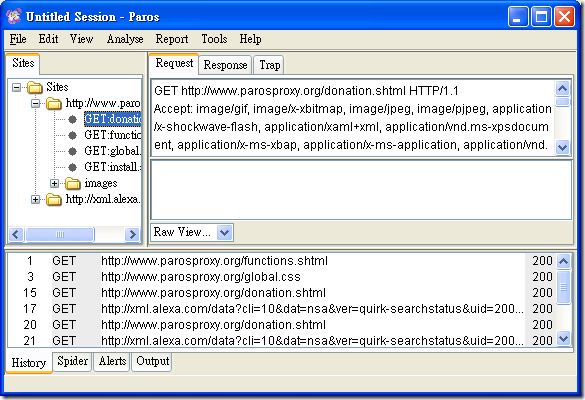Image resolution: width=585 pixels, height=400 pixels.
Task: Open the View menu
Action: [81, 39]
